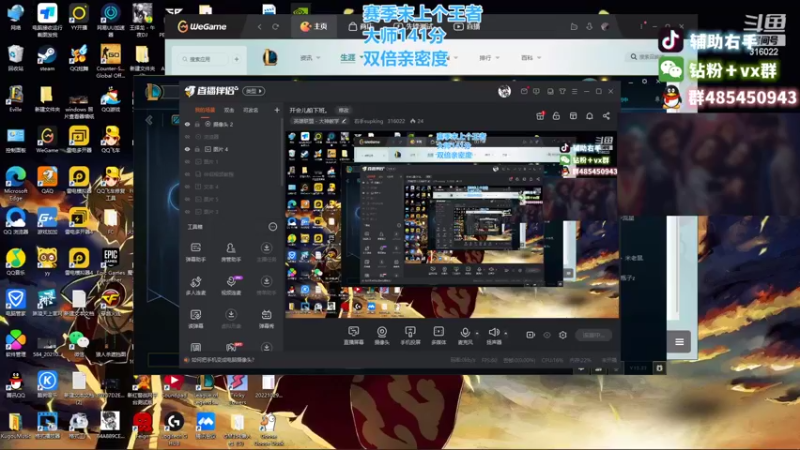
Task: Switch to the 双条 scene tab
Action: click(229, 110)
